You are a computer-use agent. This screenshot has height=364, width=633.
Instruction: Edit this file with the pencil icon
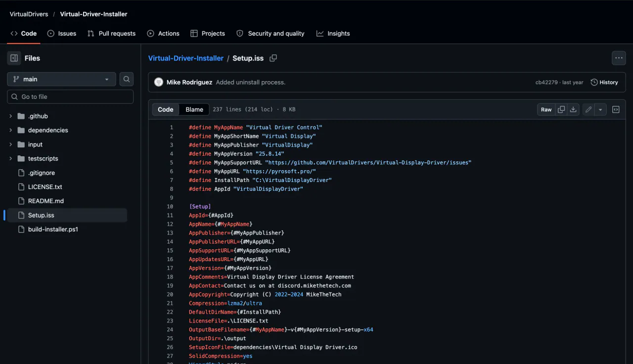[x=588, y=110]
